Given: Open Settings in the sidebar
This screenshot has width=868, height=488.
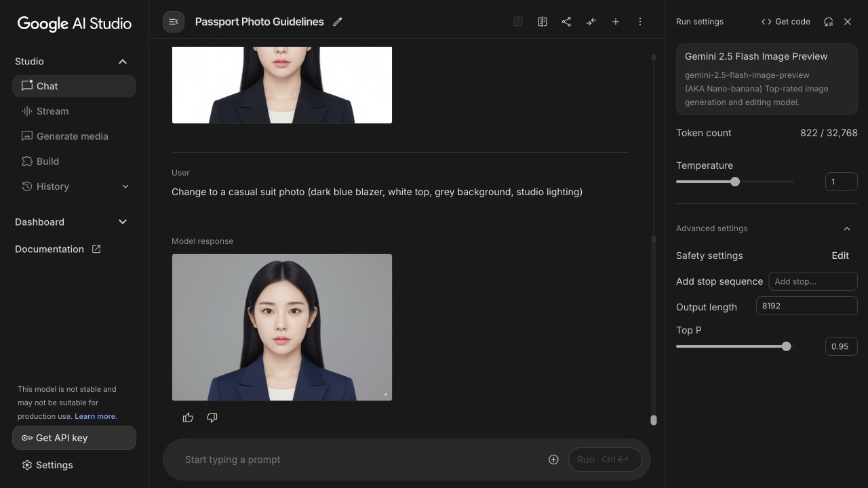Looking at the screenshot, I should pyautogui.click(x=47, y=465).
